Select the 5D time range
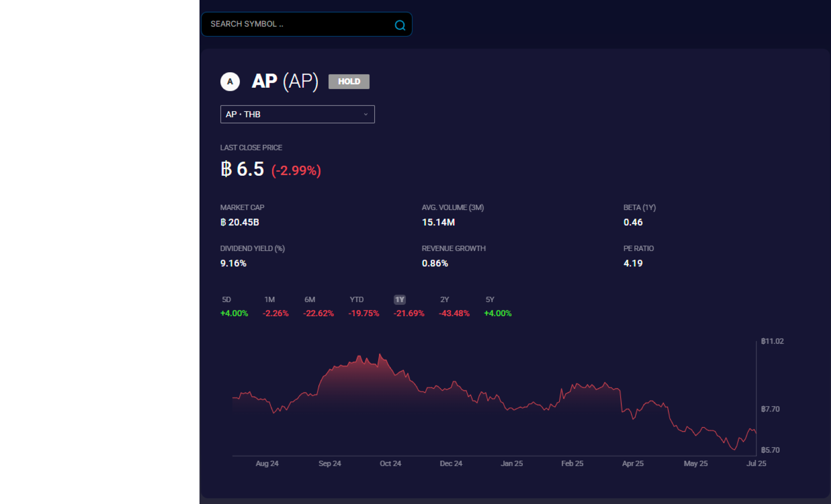The image size is (831, 504). point(226,300)
